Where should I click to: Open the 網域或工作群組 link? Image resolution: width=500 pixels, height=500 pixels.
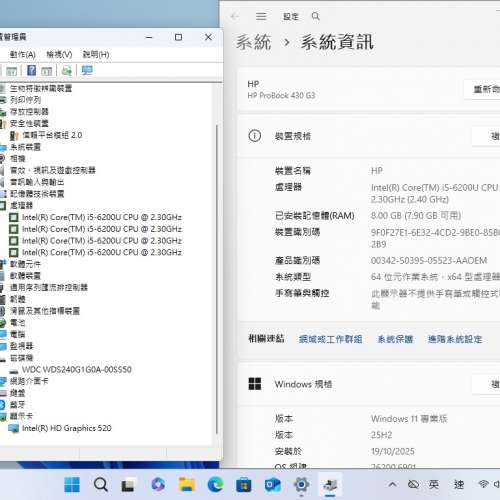[331, 339]
